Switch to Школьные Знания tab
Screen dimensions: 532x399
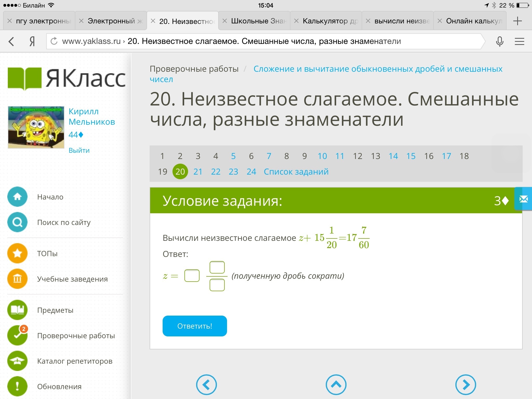point(258,21)
